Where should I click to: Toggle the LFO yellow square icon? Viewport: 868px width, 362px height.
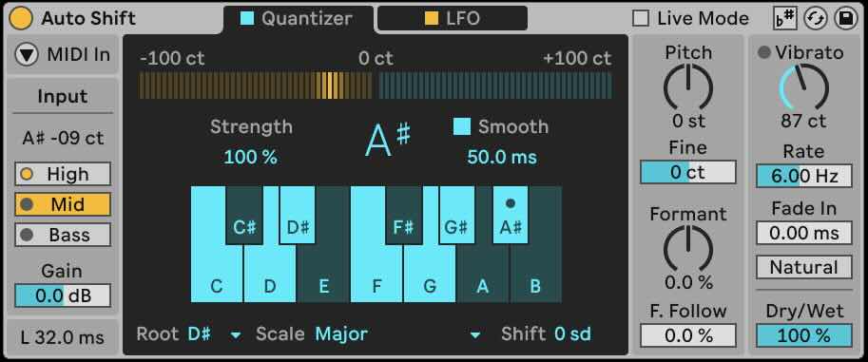point(432,19)
